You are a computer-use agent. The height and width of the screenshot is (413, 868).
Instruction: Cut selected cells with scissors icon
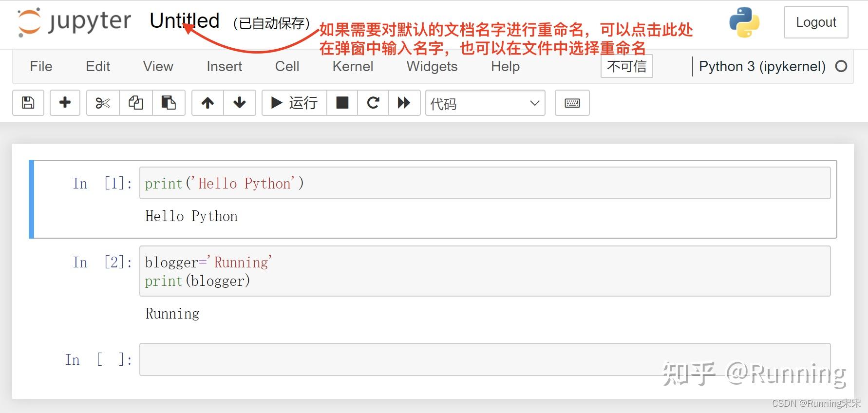tap(103, 103)
